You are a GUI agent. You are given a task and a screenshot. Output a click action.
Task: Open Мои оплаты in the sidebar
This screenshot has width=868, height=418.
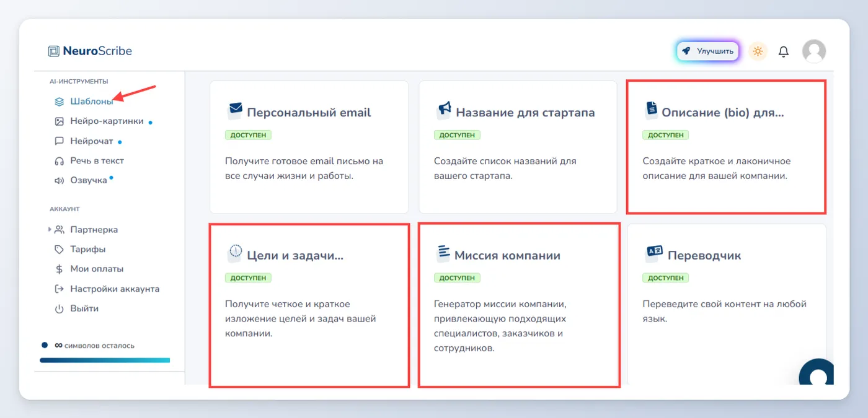click(97, 269)
